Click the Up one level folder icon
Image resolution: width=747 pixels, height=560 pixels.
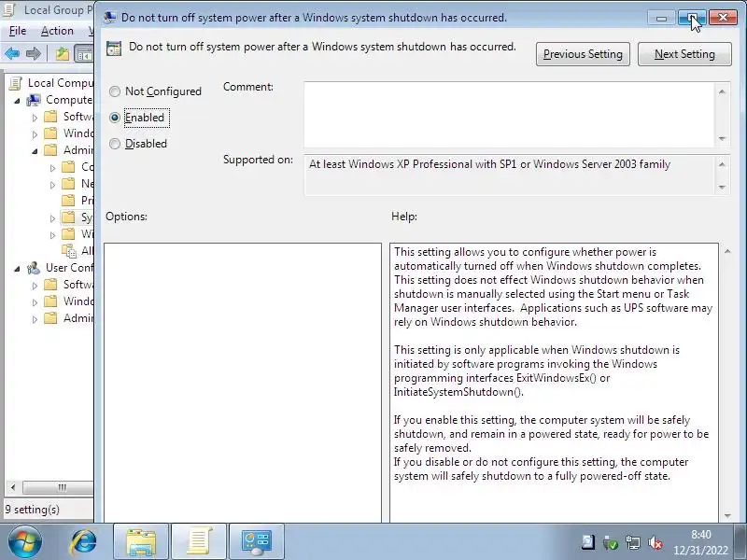pos(63,54)
